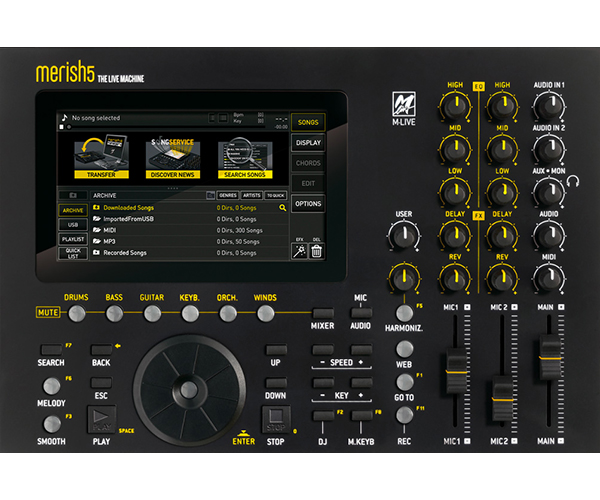Screen dimensions: 600x500
Task: Tap the GENRES filter button
Action: (x=228, y=195)
